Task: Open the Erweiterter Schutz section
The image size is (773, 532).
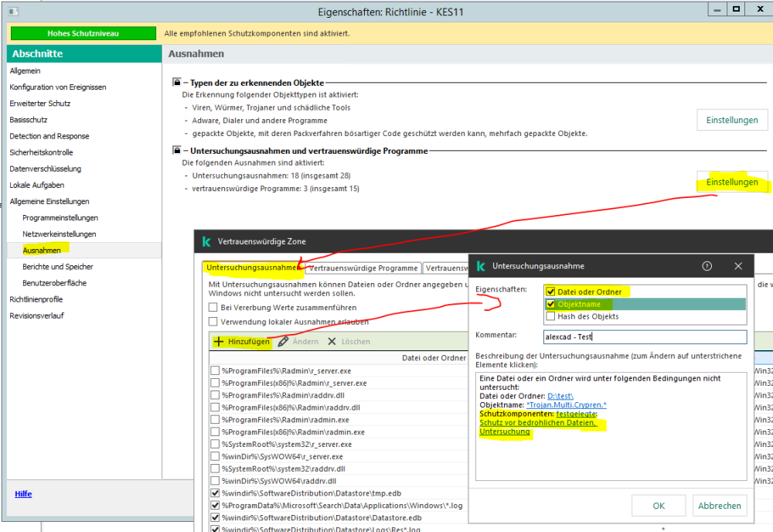Action: coord(40,104)
